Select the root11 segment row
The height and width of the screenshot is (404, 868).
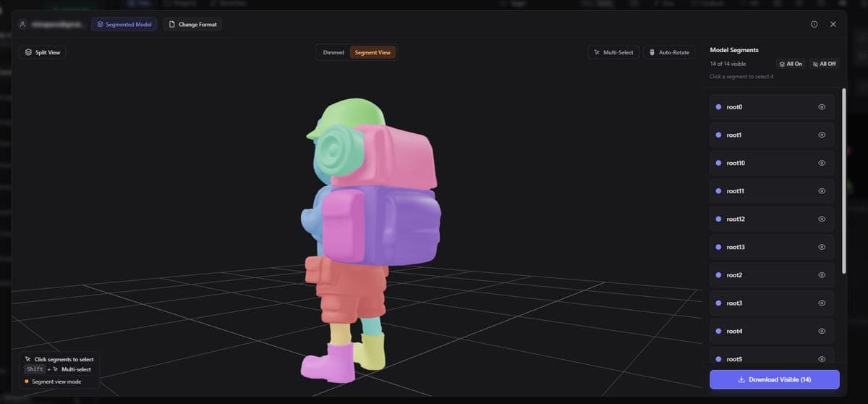click(772, 191)
